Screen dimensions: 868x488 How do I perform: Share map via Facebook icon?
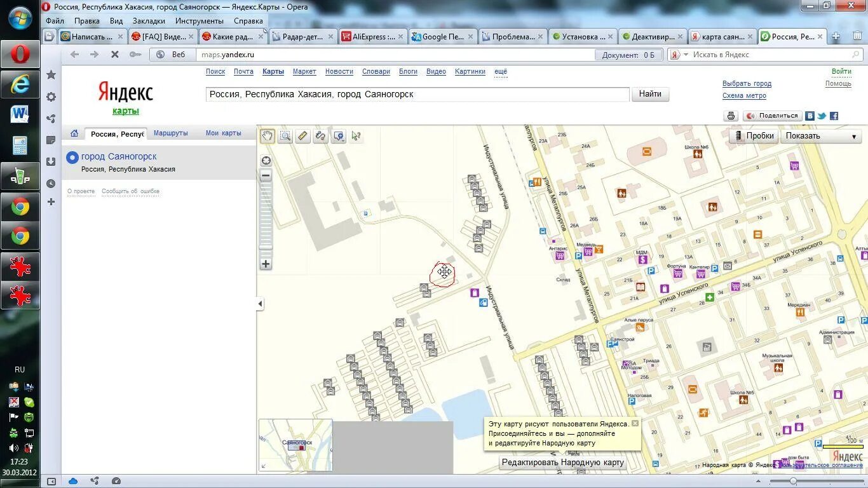(x=834, y=116)
